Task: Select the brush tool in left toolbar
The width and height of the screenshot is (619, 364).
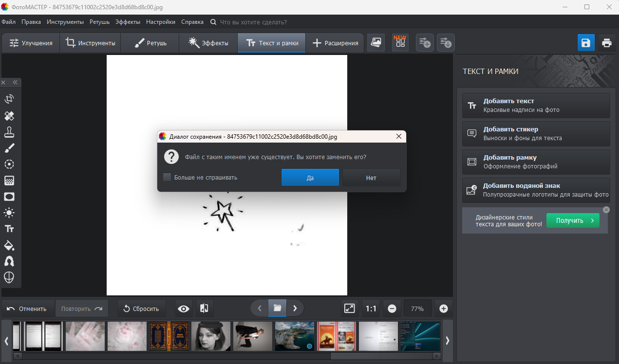Action: tap(9, 148)
